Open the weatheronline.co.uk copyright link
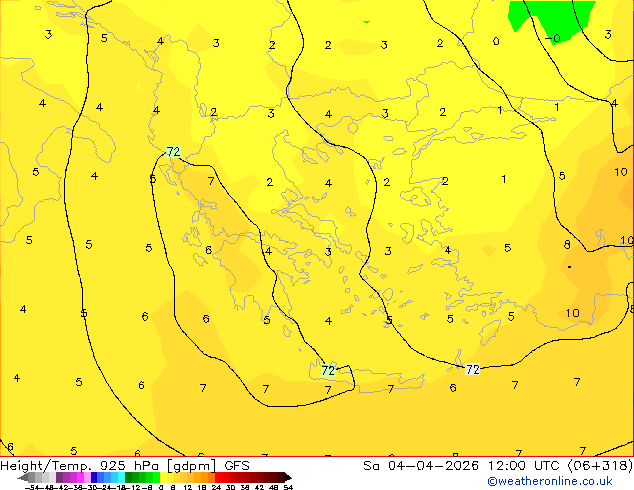Image resolution: width=634 pixels, height=490 pixels. click(x=550, y=481)
